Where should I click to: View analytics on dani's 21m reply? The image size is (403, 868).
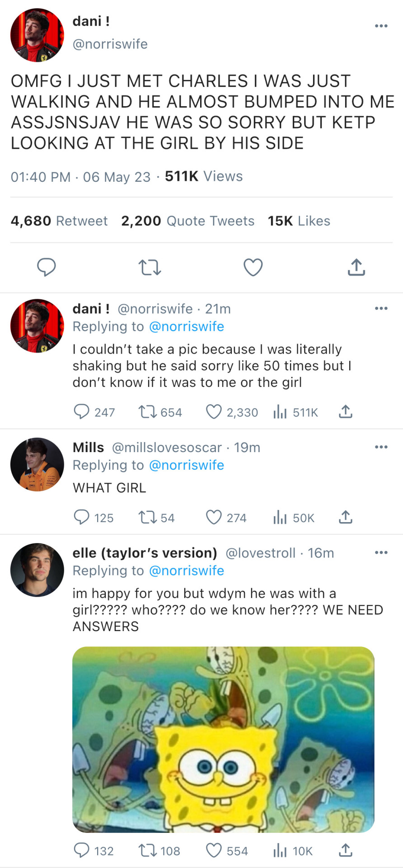pos(280,412)
